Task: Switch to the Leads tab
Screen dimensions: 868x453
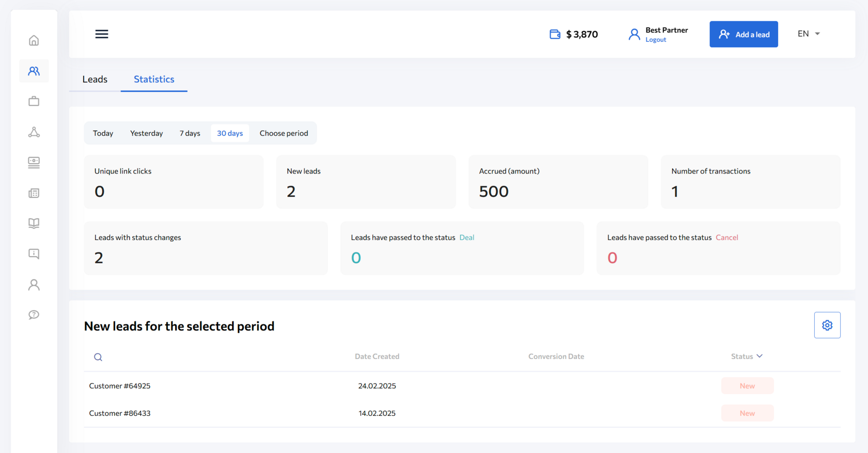Action: click(95, 79)
